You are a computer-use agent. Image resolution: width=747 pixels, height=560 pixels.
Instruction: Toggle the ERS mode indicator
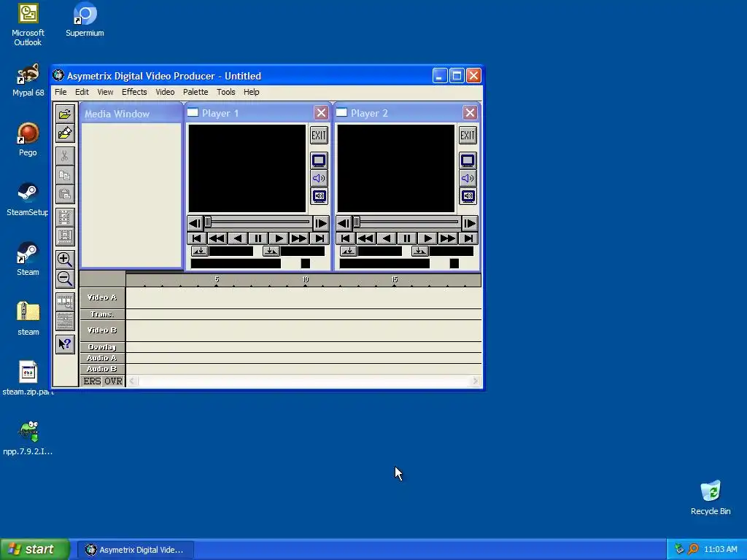(92, 381)
